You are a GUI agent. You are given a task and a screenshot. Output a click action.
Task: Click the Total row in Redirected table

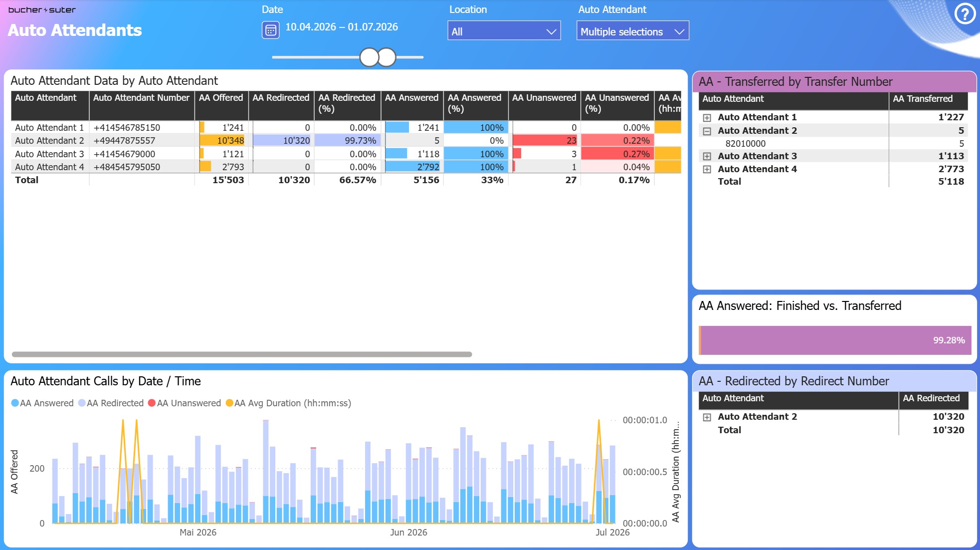tap(833, 430)
